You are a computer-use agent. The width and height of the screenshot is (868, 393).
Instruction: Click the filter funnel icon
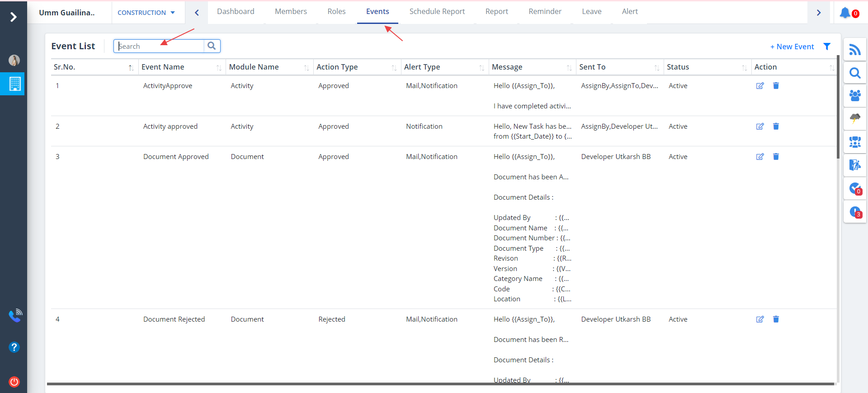(x=827, y=47)
